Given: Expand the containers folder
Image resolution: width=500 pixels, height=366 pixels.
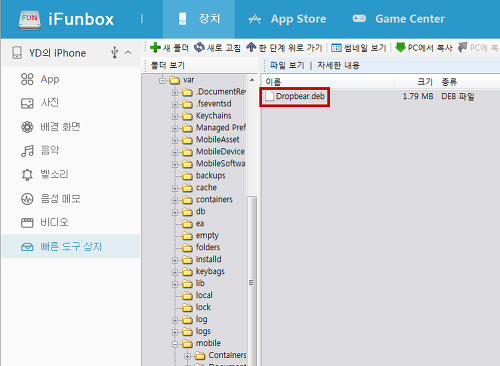Looking at the screenshot, I should pyautogui.click(x=175, y=200).
